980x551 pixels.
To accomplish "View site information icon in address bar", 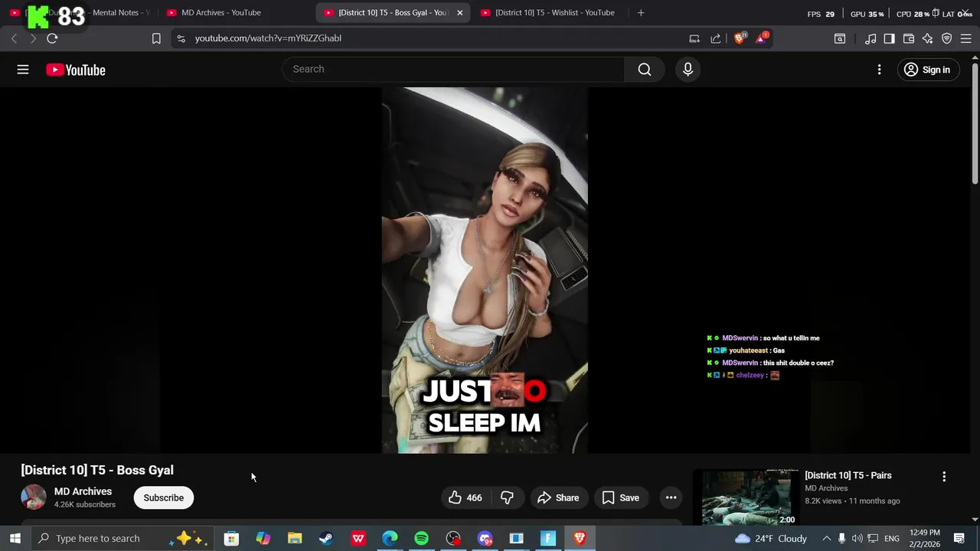I will click(181, 38).
